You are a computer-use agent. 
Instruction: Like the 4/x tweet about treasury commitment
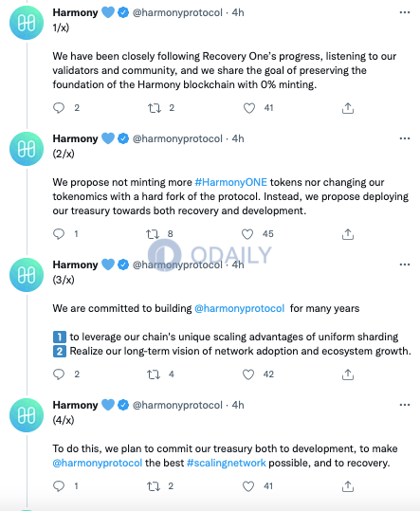248,486
